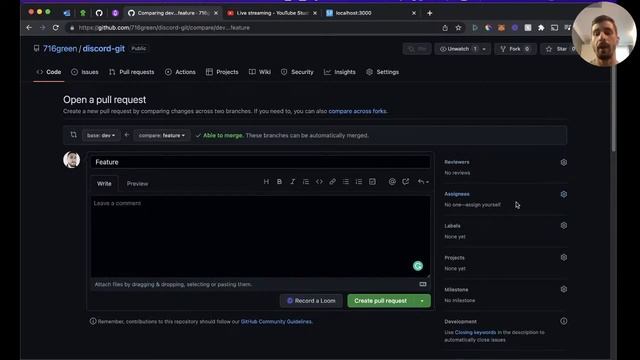Click the pull request title field
640x360 pixels.
pyautogui.click(x=260, y=162)
